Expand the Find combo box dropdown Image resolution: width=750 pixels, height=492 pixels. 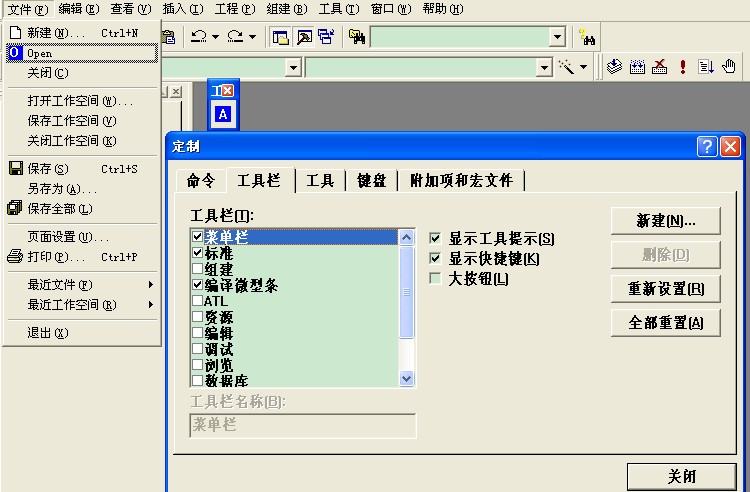(557, 37)
